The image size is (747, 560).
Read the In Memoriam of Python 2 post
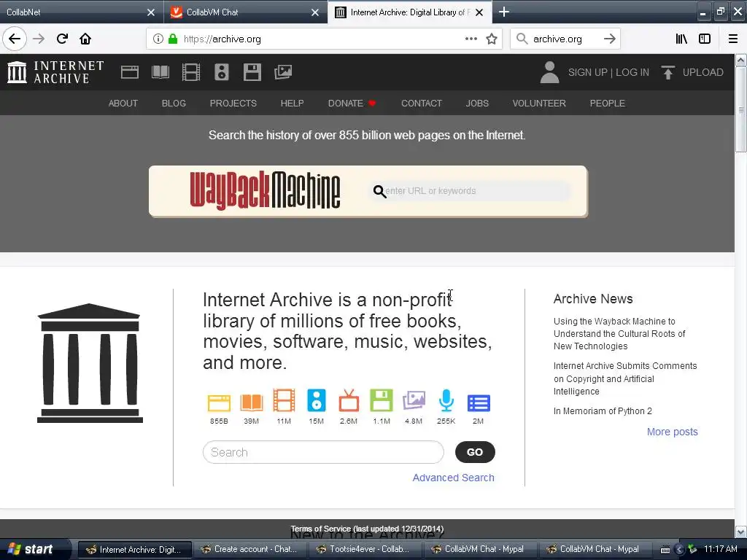603,411
